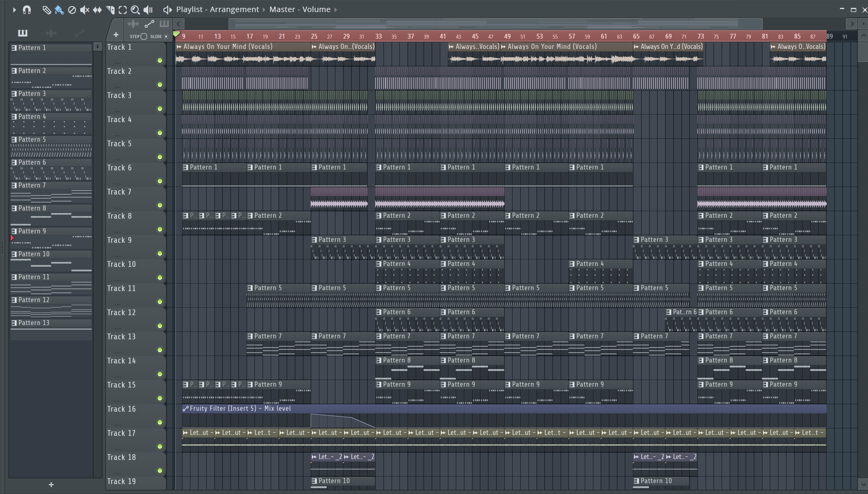Select the Playback speaker tool

point(148,10)
